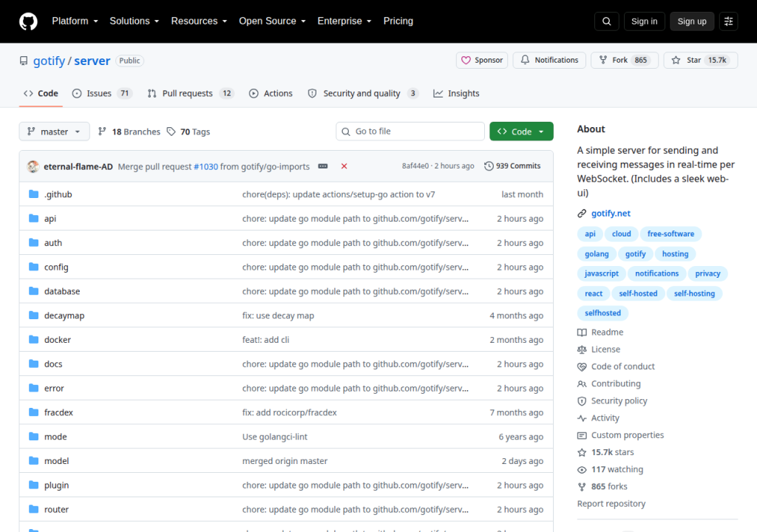Viewport: 757px width, 532px height.
Task: Click the config folder icon
Action: tap(33, 267)
